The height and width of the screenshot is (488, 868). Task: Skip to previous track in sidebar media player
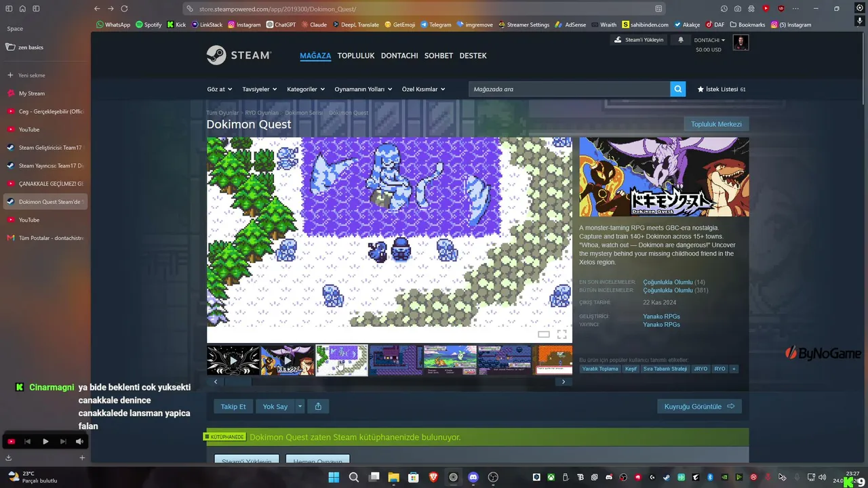[x=28, y=441]
